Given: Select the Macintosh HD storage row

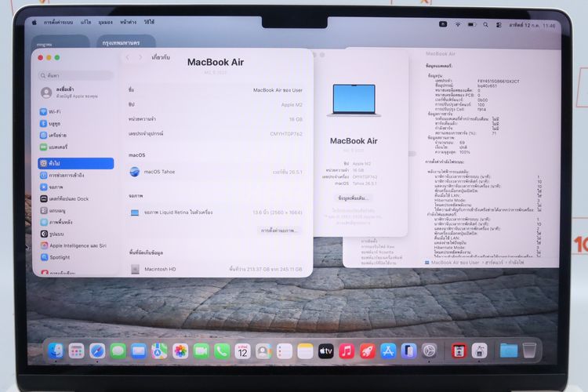Looking at the screenshot, I should tap(216, 269).
